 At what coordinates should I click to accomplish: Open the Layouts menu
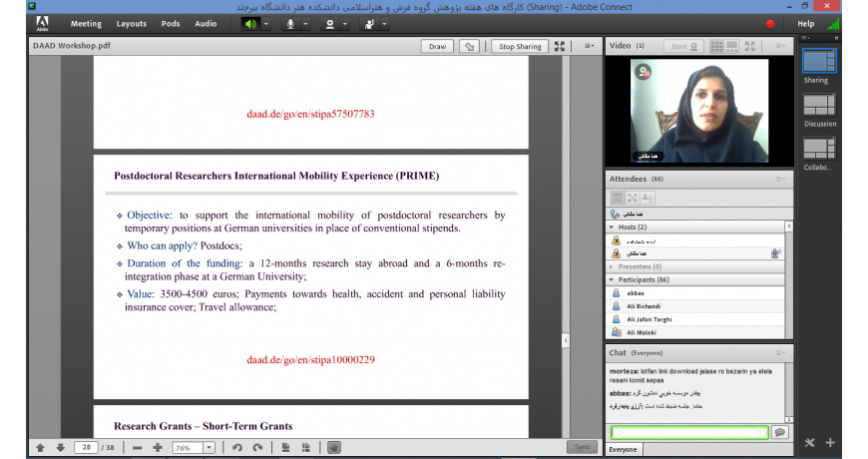coord(131,24)
